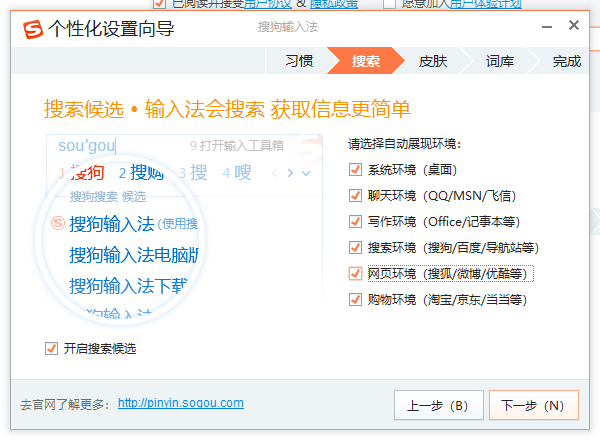Click the Sogou logo in title bar
Image resolution: width=600 pixels, height=440 pixels.
point(33,29)
